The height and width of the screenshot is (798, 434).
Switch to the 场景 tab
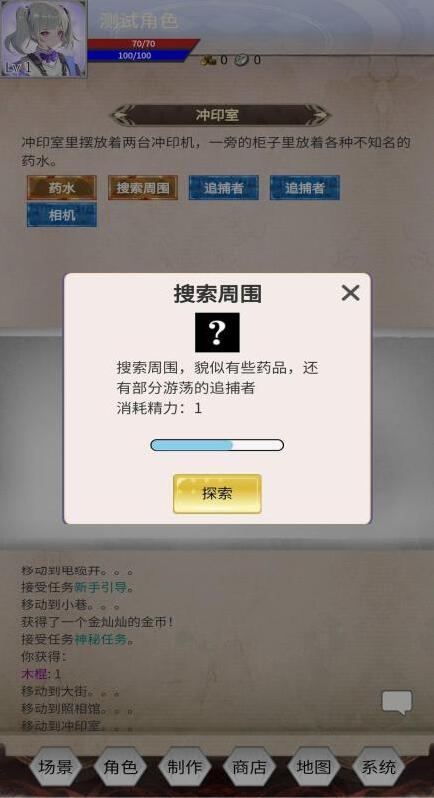[x=55, y=767]
